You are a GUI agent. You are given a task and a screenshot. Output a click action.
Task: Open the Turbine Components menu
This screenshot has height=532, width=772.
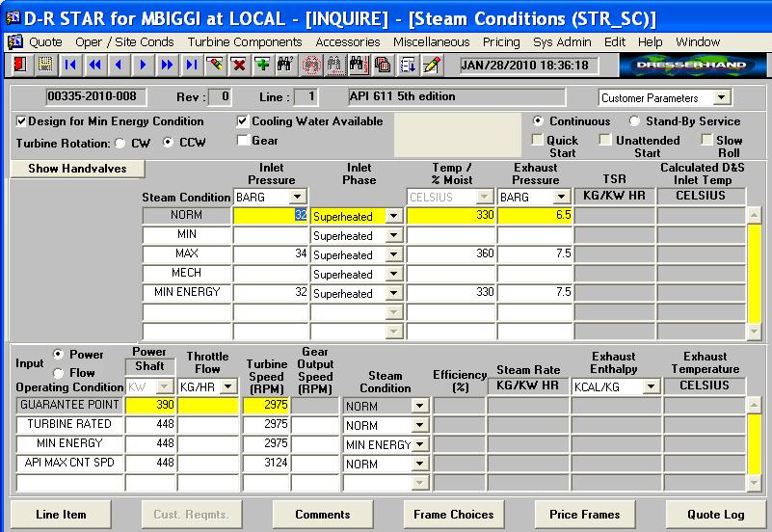coord(245,42)
